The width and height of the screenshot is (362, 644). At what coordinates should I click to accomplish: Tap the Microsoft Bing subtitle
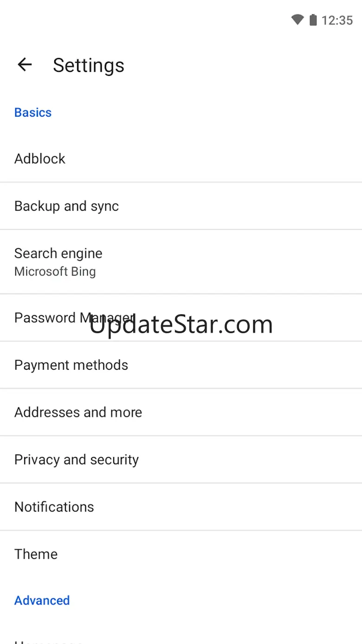55,271
